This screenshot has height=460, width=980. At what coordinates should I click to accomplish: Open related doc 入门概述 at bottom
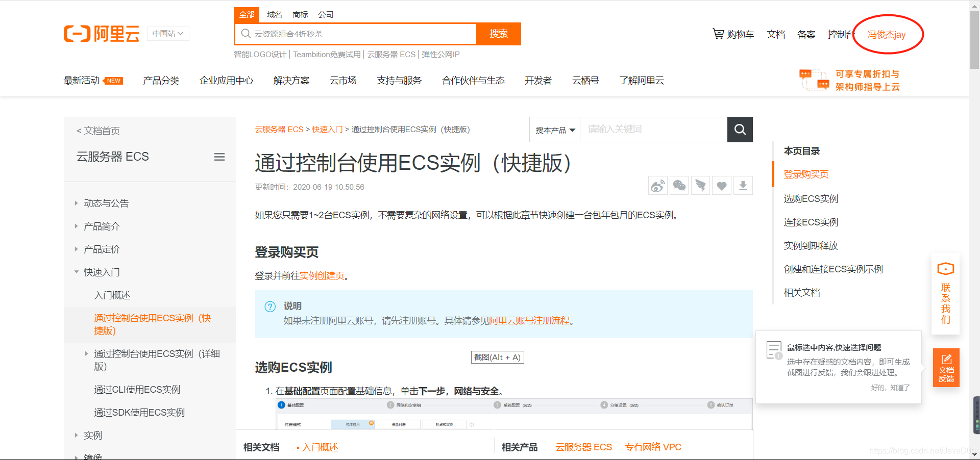320,447
